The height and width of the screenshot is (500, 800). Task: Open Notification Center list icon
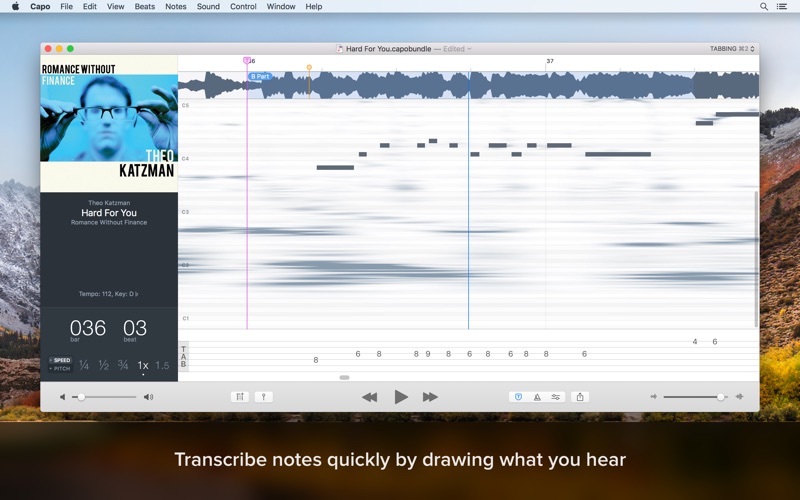point(782,6)
